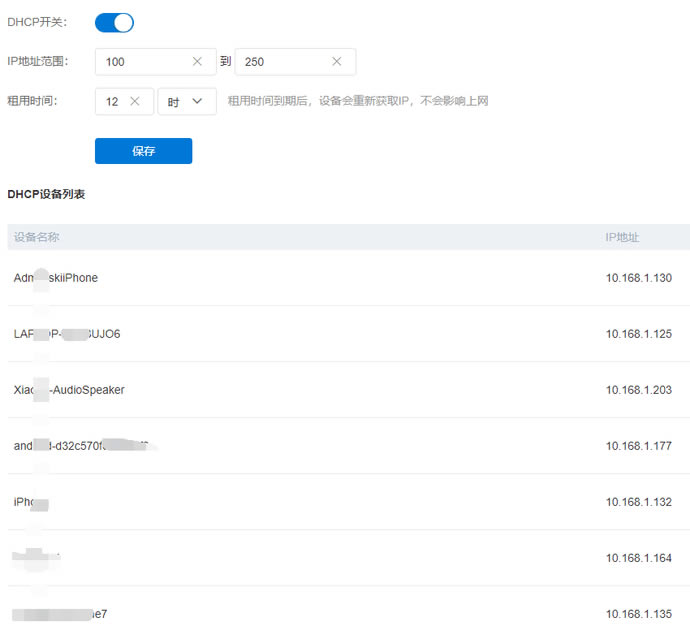The image size is (690, 639).
Task: Click the blue 保存 save button
Action: pyautogui.click(x=143, y=151)
